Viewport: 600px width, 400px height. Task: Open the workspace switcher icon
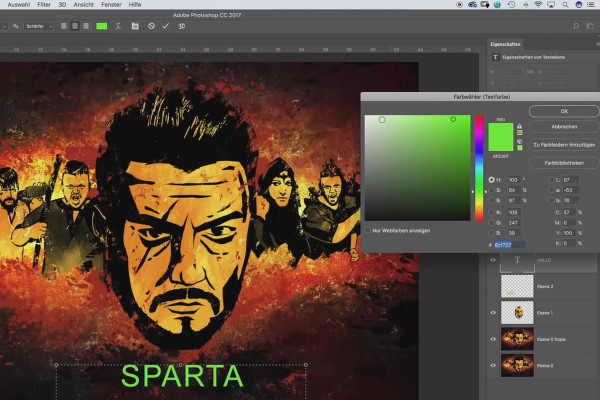[590, 26]
